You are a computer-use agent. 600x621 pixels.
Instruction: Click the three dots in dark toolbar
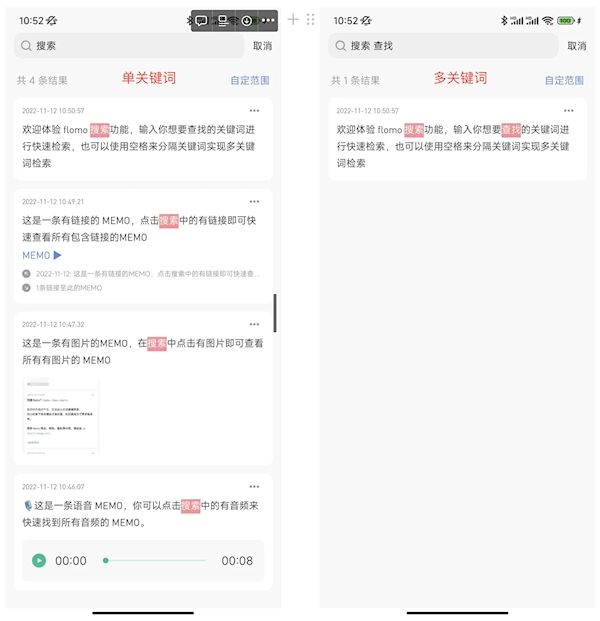pos(268,20)
